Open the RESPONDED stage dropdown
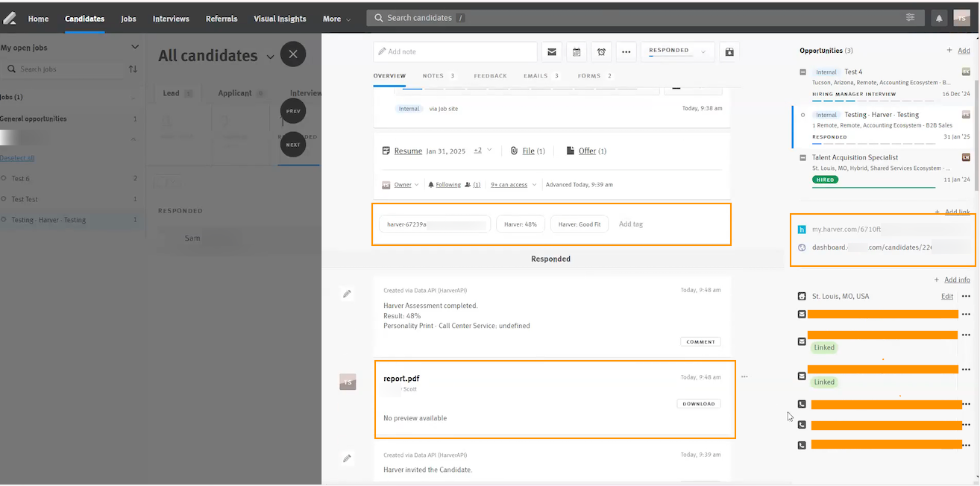Screen dimensions: 980x486 click(x=677, y=51)
